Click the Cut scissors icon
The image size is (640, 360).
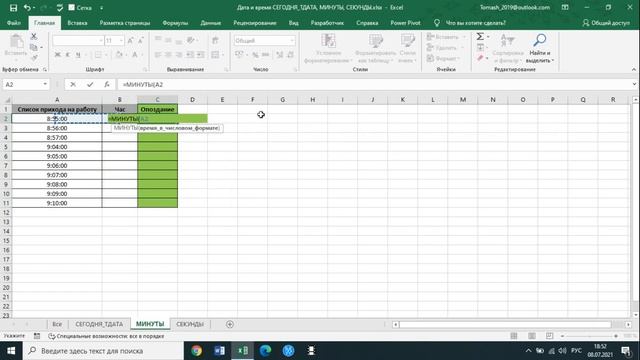click(34, 37)
